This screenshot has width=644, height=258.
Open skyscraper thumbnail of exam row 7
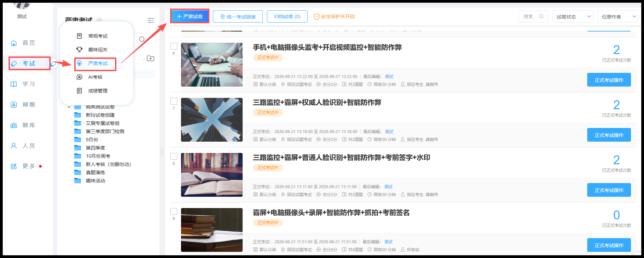coord(212,120)
